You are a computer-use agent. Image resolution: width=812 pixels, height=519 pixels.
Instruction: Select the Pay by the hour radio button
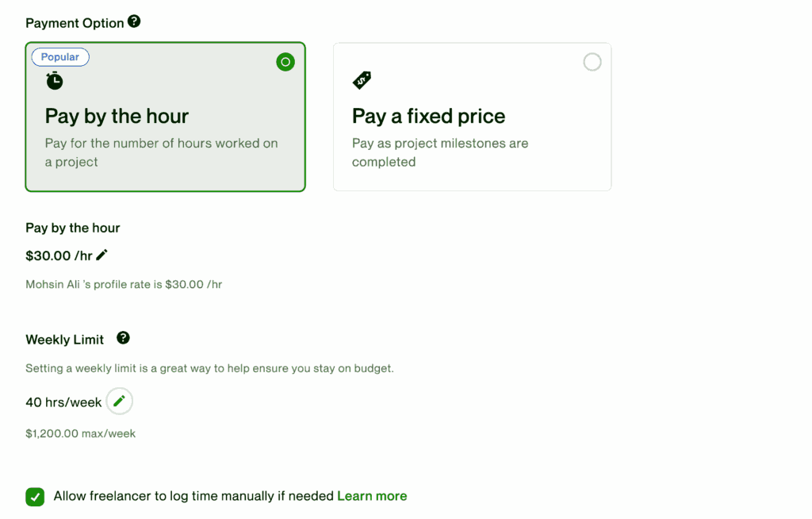pyautogui.click(x=285, y=62)
